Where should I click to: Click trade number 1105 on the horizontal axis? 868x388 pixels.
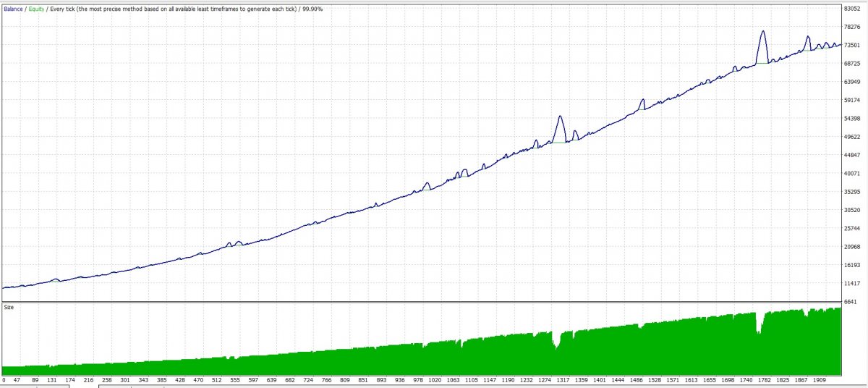coord(472,379)
